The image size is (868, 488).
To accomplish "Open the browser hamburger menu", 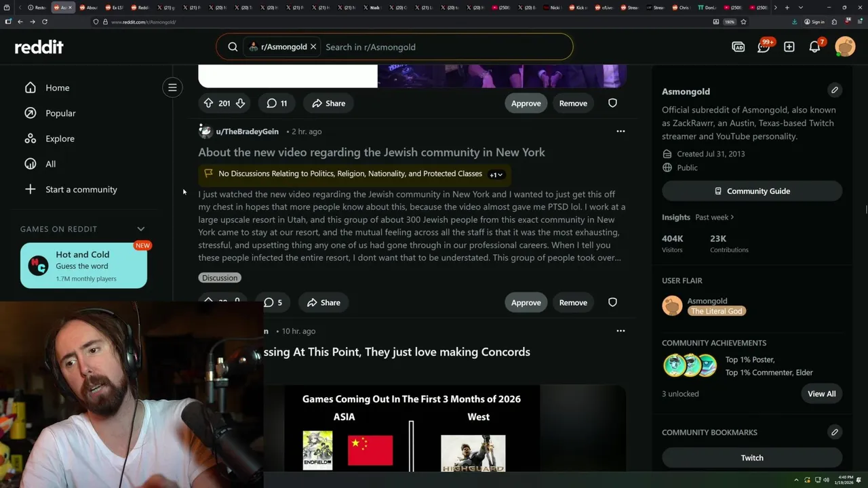I will pos(861,22).
